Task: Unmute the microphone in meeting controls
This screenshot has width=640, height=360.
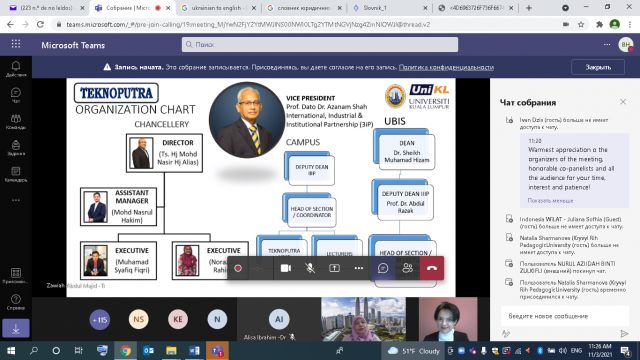Action: tap(310, 268)
